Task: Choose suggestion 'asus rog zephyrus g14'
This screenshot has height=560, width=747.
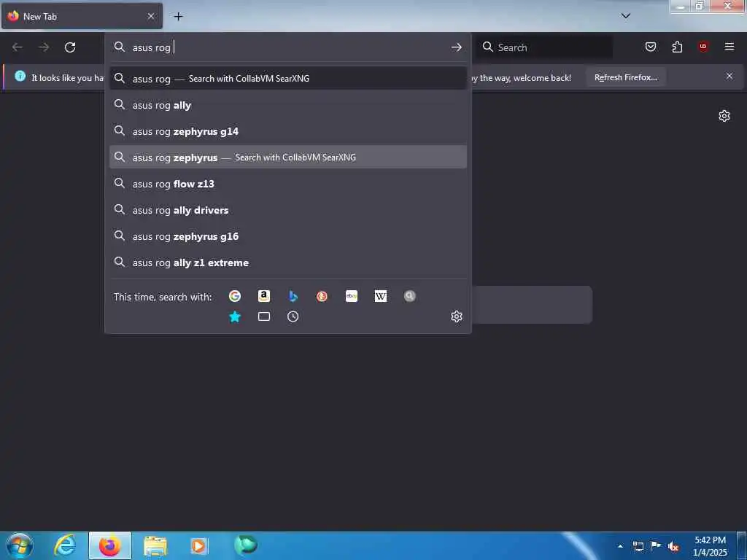Action: coord(288,131)
